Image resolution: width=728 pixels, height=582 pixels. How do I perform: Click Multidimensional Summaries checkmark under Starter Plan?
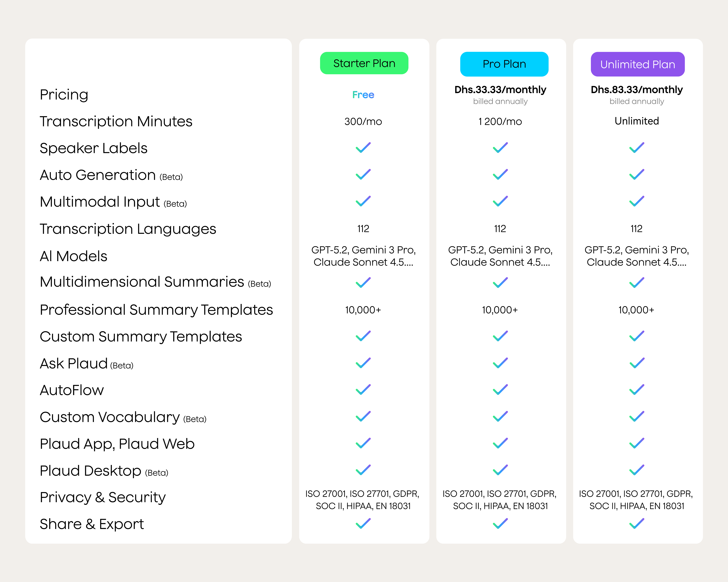point(363,282)
